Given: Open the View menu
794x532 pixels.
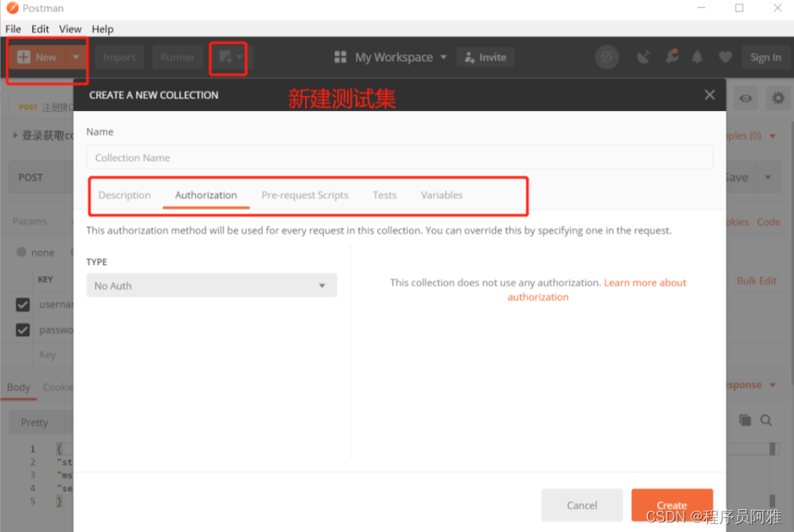Looking at the screenshot, I should (x=70, y=29).
